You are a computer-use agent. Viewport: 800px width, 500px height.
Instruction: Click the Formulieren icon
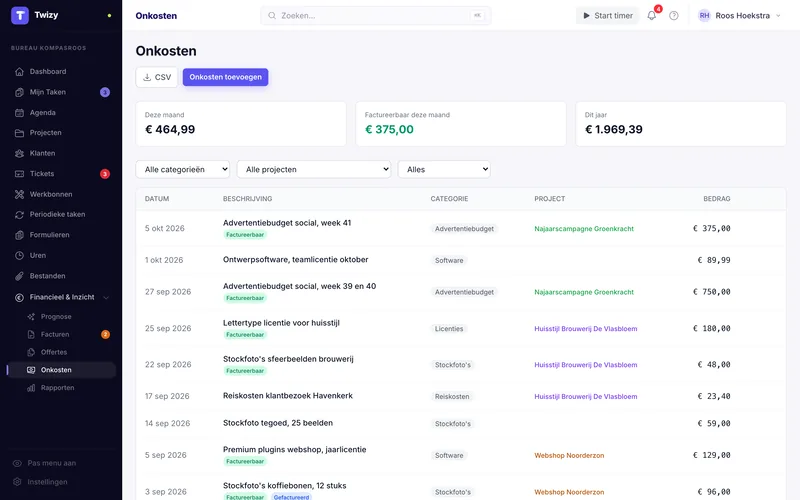point(19,235)
